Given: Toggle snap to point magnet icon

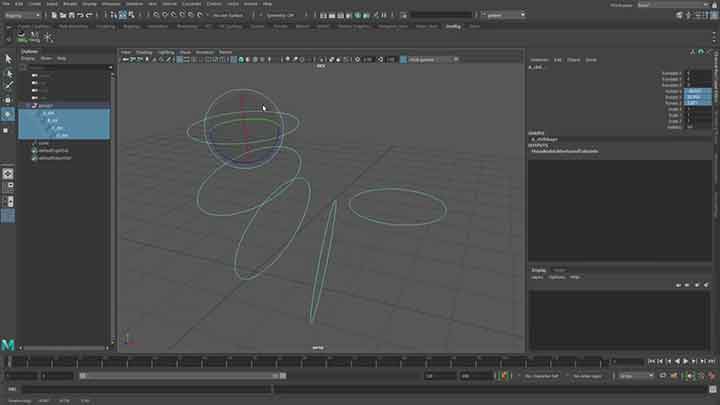Looking at the screenshot, I should pos(174,15).
